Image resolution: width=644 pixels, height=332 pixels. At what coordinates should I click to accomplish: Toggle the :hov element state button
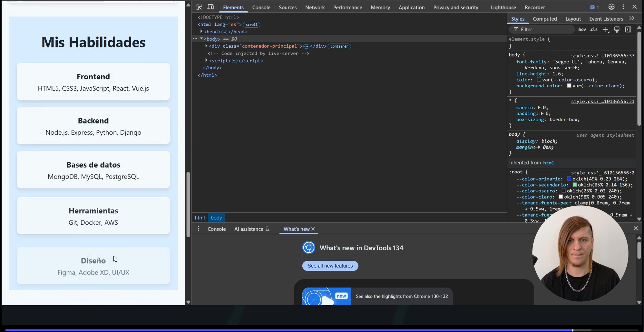coord(581,29)
